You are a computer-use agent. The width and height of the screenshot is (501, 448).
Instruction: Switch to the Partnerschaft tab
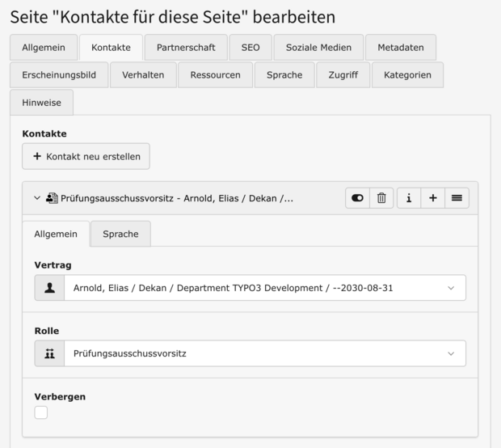[x=185, y=48]
